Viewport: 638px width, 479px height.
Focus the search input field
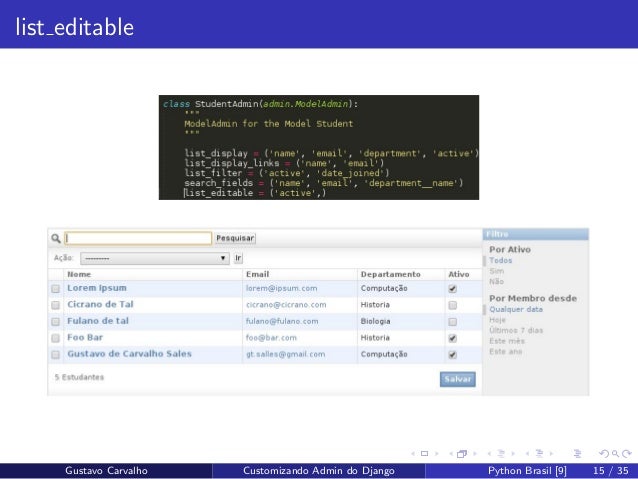tap(138, 238)
